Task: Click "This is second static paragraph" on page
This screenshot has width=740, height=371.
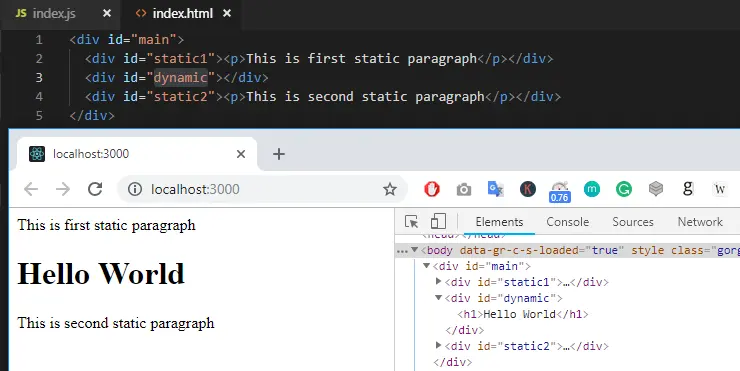Action: (x=116, y=323)
